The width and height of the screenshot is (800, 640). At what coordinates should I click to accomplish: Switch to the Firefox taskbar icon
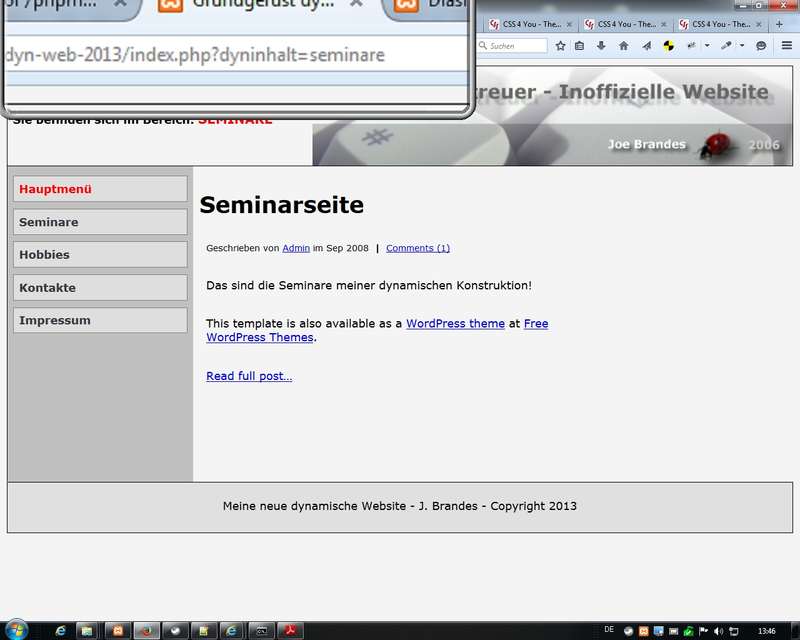(147, 631)
